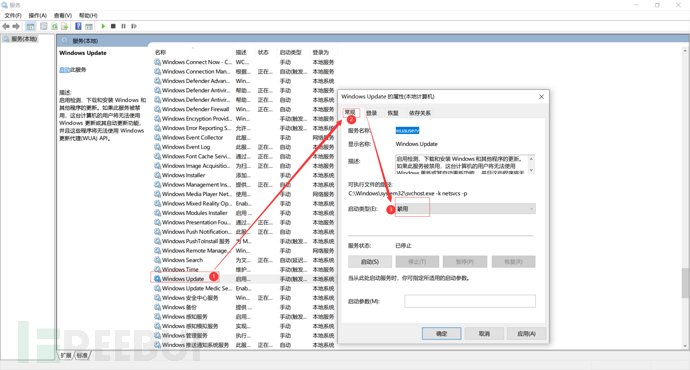Viewport: 690px width, 370px height.
Task: Open the 操作(A) menu
Action: click(x=37, y=15)
